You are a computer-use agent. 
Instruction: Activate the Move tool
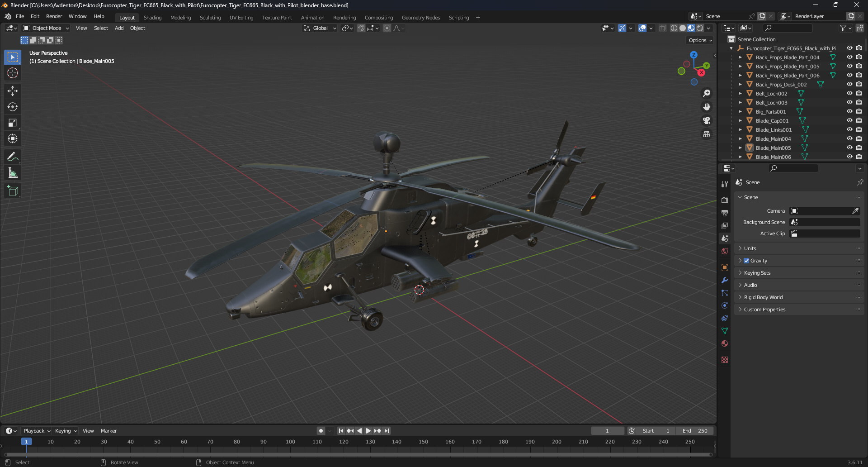[13, 91]
